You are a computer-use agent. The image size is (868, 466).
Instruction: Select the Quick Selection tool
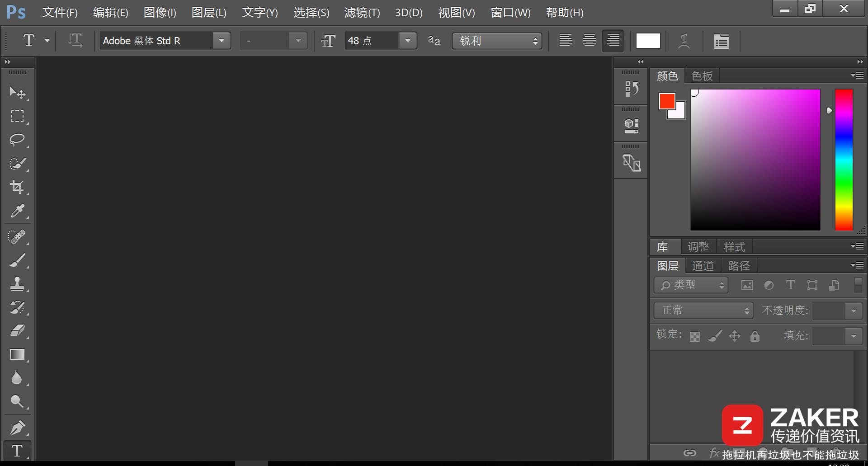point(18,163)
